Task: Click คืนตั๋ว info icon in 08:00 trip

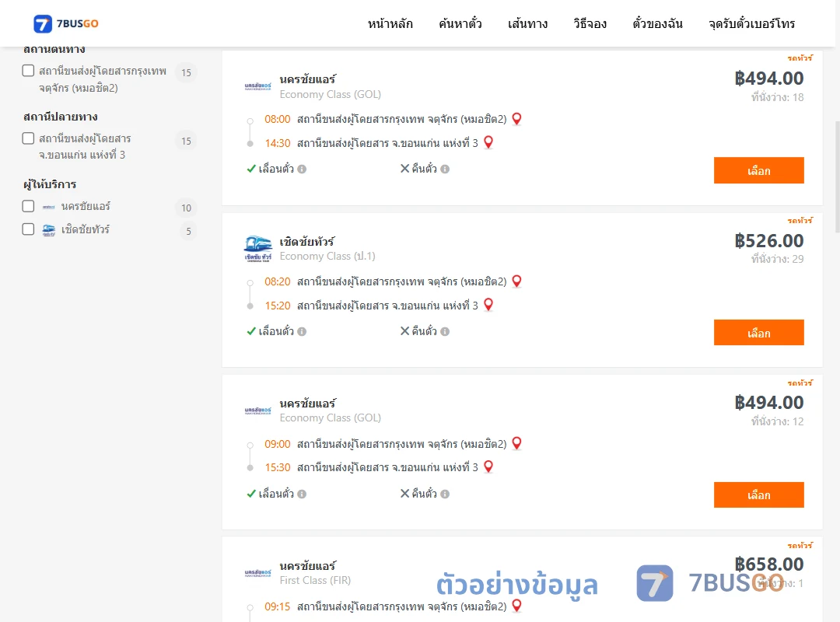Action: click(x=445, y=169)
